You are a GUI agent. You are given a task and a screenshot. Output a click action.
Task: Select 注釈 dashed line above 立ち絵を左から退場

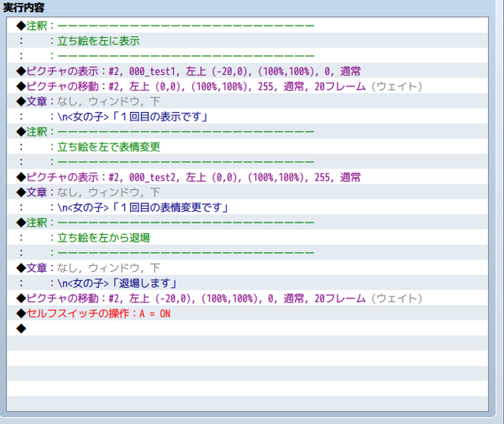247,222
